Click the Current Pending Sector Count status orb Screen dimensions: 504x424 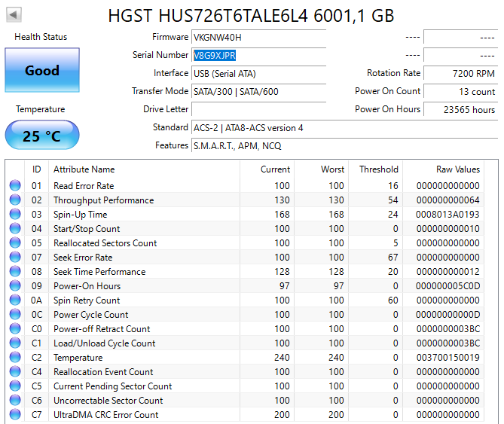(x=15, y=386)
